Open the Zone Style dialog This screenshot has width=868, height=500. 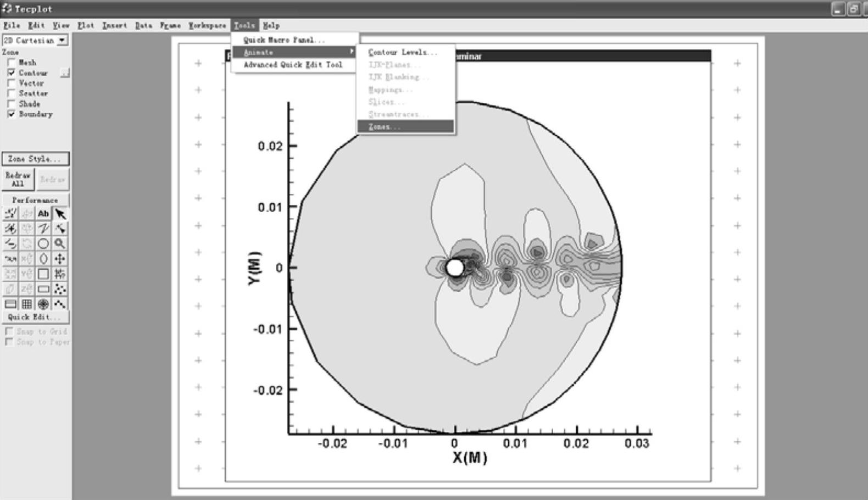pos(35,159)
